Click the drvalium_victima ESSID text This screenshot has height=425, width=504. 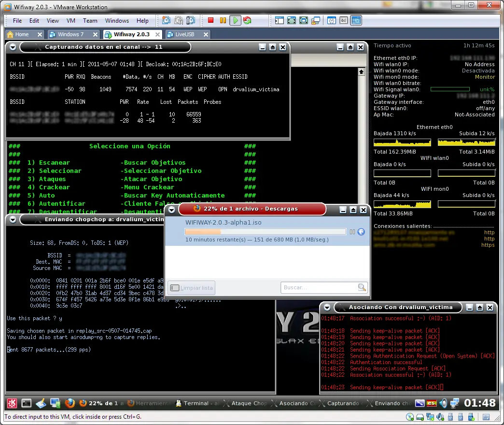click(256, 89)
